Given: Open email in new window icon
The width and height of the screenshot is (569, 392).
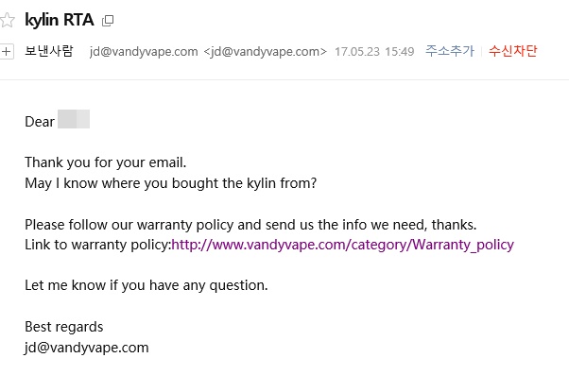Looking at the screenshot, I should (x=108, y=21).
